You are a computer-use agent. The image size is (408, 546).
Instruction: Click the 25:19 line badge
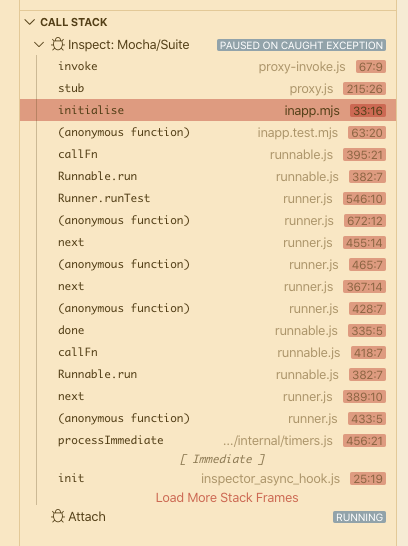(x=368, y=479)
